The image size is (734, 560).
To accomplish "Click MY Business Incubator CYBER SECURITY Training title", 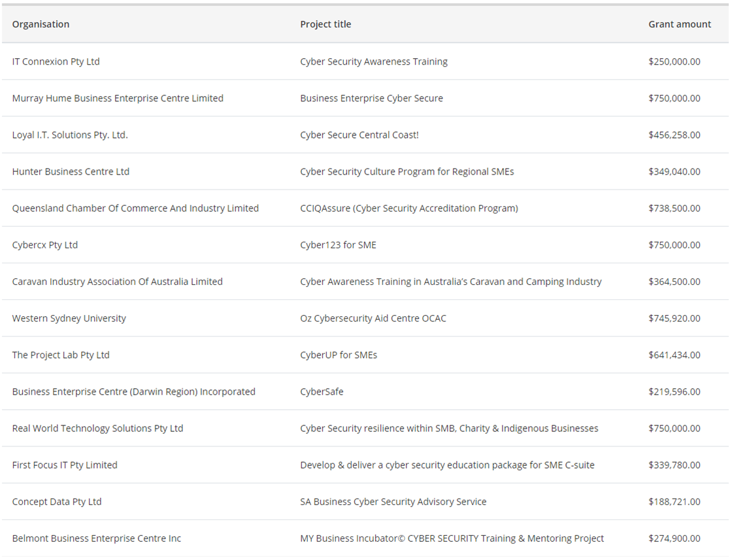I will [452, 538].
